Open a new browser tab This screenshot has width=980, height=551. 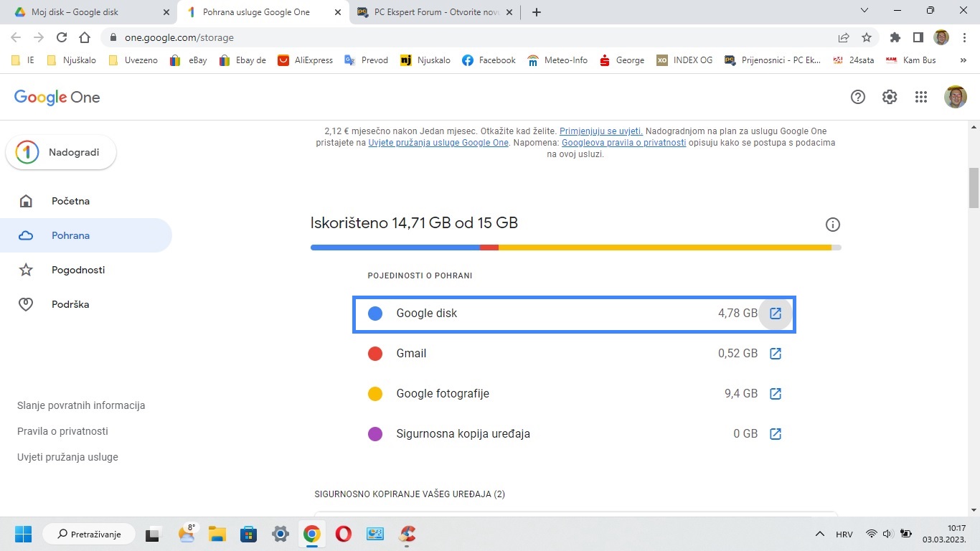point(537,12)
